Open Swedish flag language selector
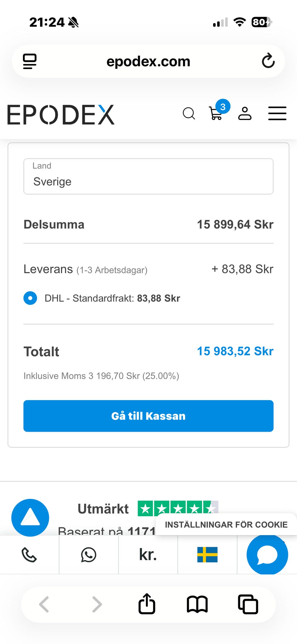The height and width of the screenshot is (644, 297). 207,555
